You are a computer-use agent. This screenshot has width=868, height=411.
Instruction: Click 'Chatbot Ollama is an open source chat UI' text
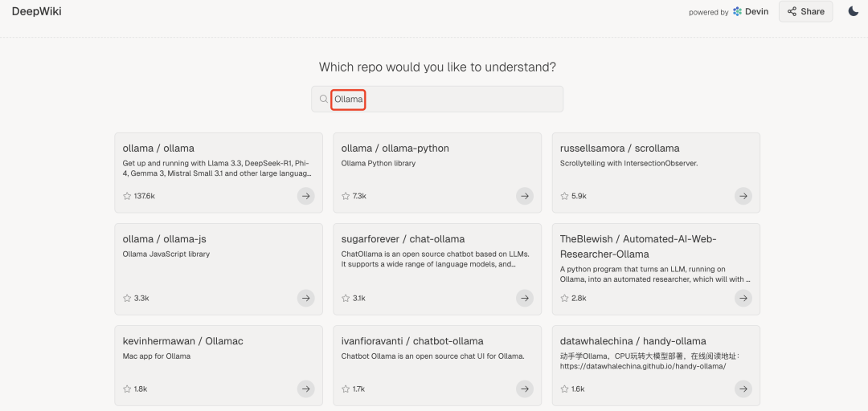pos(433,356)
